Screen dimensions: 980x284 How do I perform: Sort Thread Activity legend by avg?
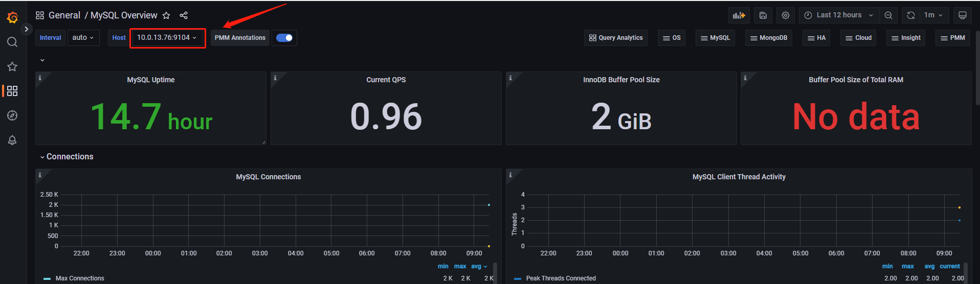click(929, 266)
